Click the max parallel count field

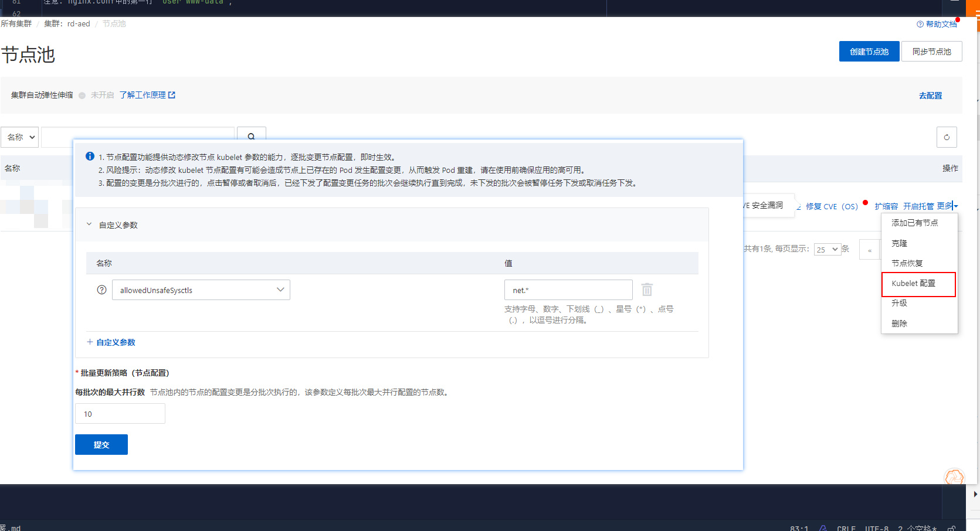[x=120, y=414]
